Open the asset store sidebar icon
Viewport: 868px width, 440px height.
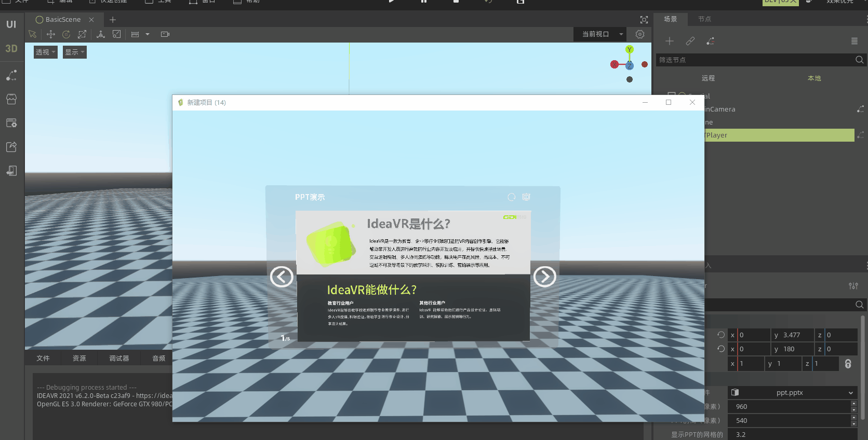[11, 99]
